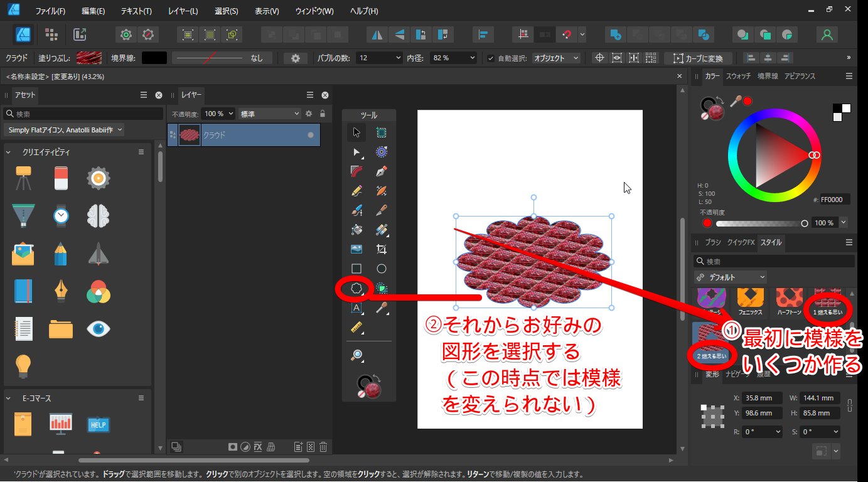Toggle the layer lock icon
This screenshot has height=482, width=868.
point(323,114)
